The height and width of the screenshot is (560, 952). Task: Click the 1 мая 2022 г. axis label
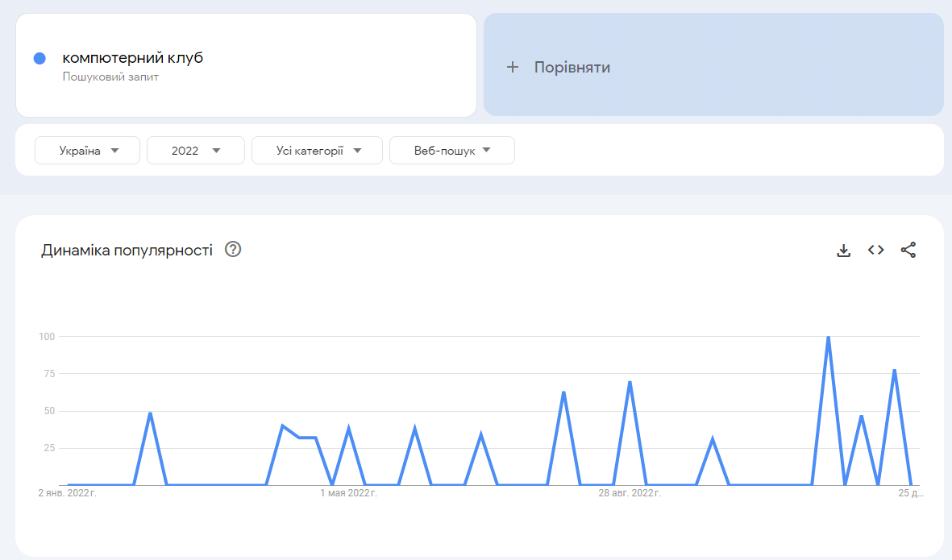[x=348, y=493]
